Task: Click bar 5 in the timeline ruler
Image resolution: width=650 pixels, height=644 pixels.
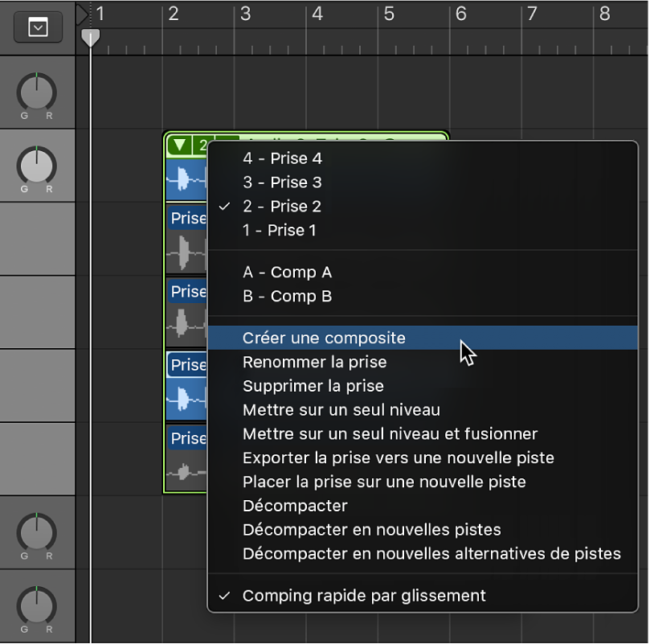Action: coord(389,14)
